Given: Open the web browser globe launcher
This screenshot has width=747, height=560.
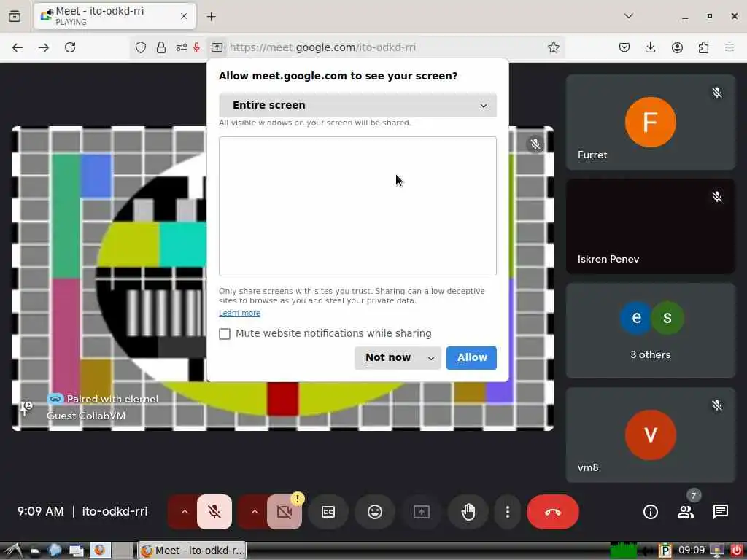Looking at the screenshot, I should [55, 551].
